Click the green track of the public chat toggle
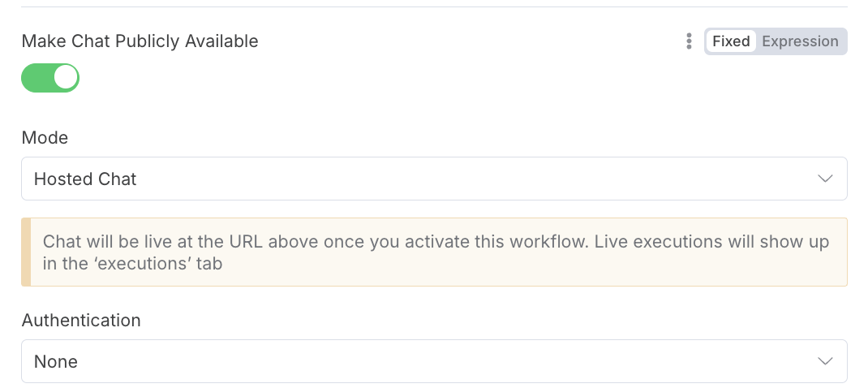The height and width of the screenshot is (388, 868). pos(37,78)
